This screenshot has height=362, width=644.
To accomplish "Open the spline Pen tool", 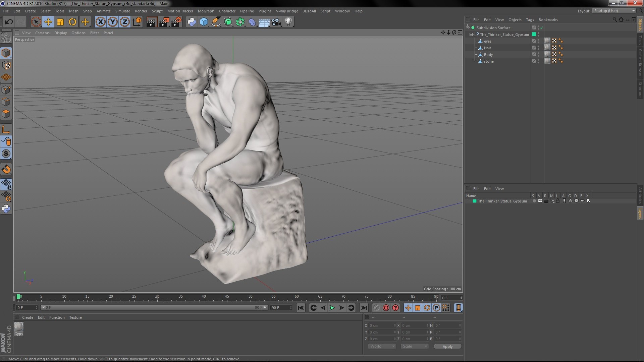I will coord(216,22).
